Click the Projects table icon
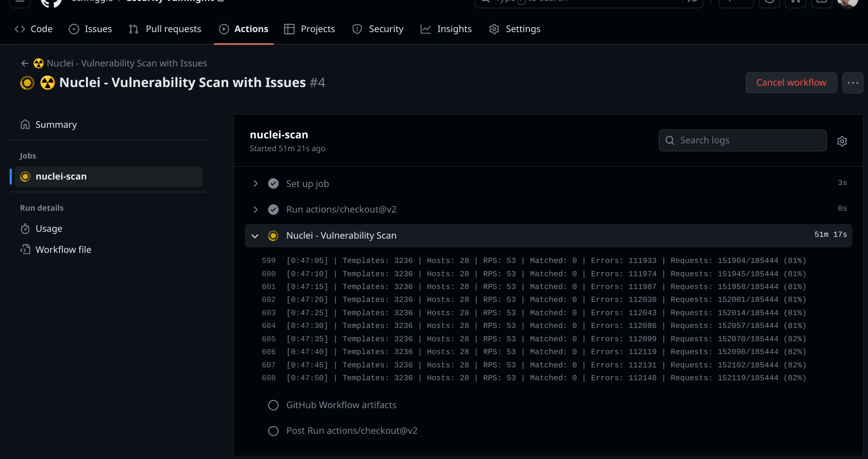This screenshot has height=459, width=868. point(289,29)
